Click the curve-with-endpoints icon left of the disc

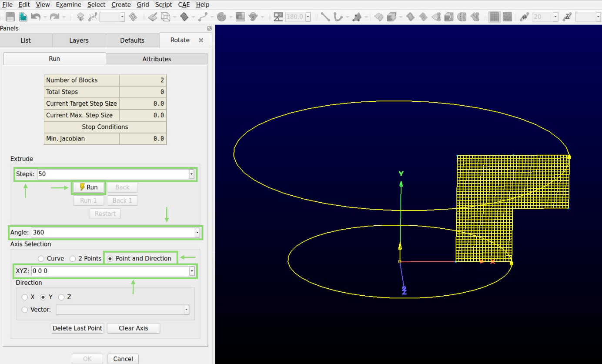pos(203,17)
